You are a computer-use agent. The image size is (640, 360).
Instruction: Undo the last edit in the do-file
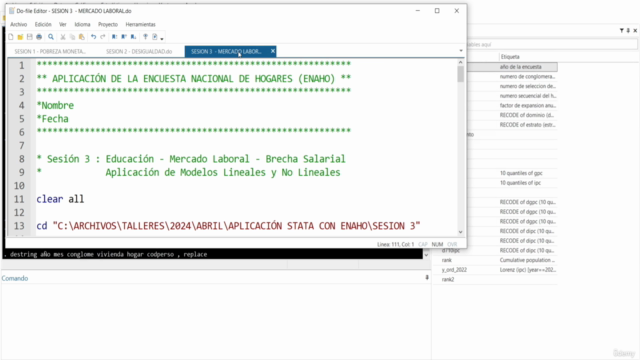pos(93,37)
